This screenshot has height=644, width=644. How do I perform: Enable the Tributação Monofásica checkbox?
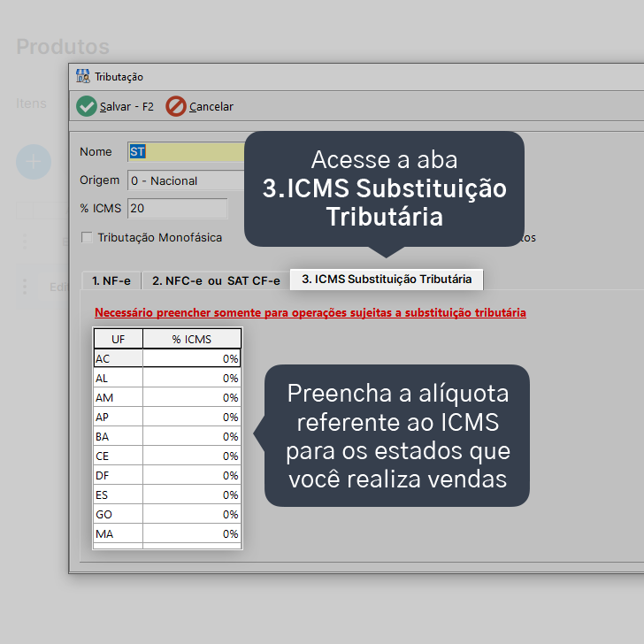click(87, 237)
